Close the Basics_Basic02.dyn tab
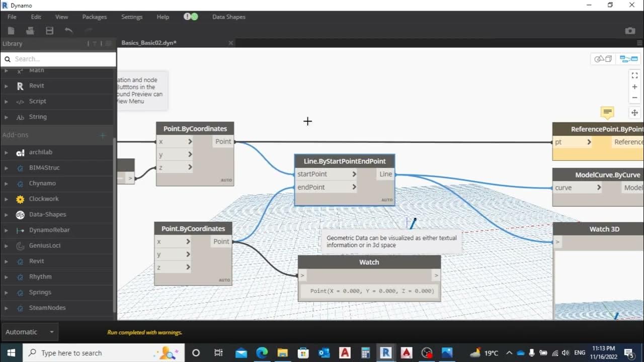 (x=231, y=43)
